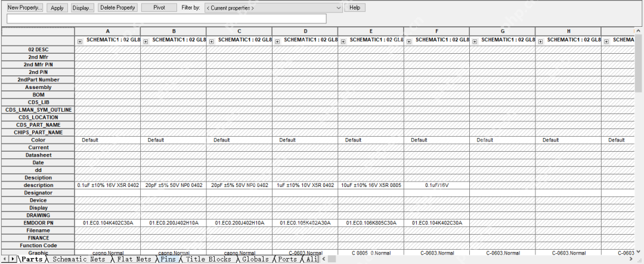Click the plus icon in column E
Viewport: 644px width, 264px height.
click(343, 41)
